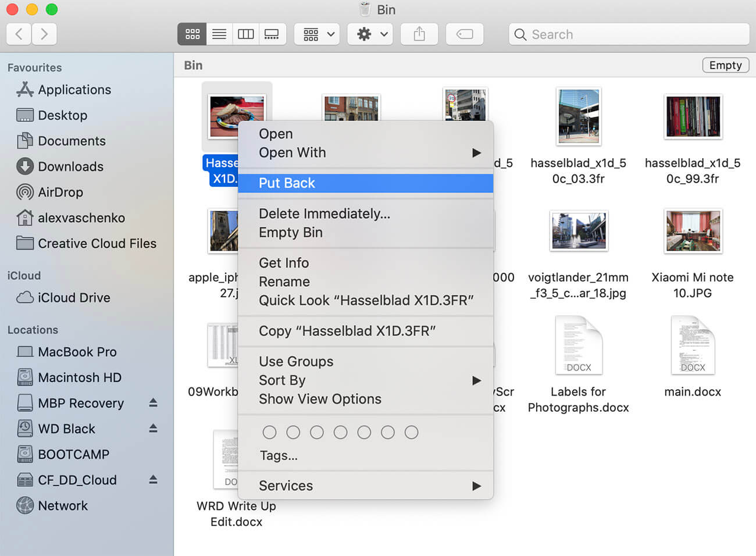Expand the Services submenu

(366, 486)
